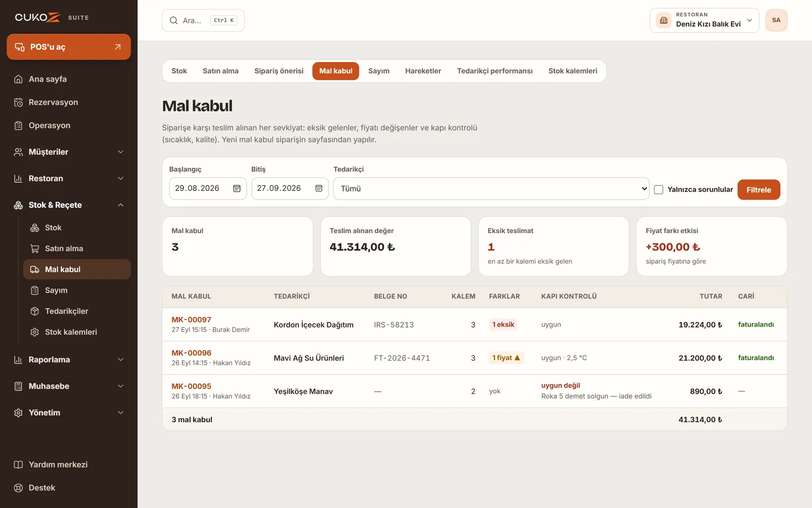Click the 1 eksik badge

point(503,325)
